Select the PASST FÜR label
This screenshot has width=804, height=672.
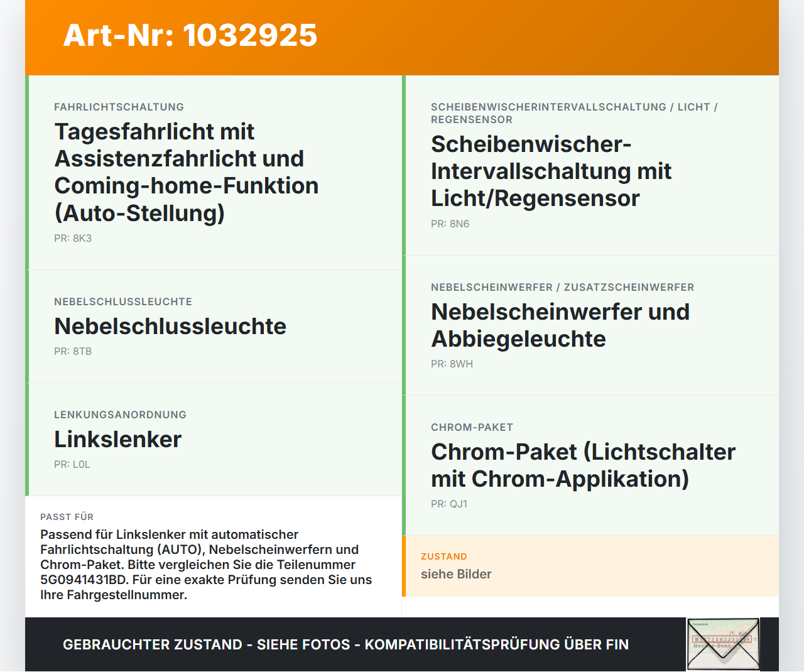[67, 517]
